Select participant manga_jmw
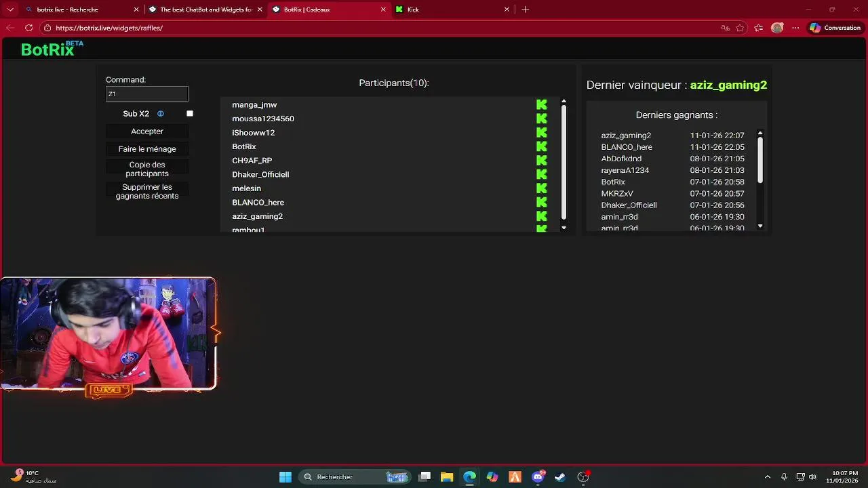The image size is (868, 488). pyautogui.click(x=254, y=105)
